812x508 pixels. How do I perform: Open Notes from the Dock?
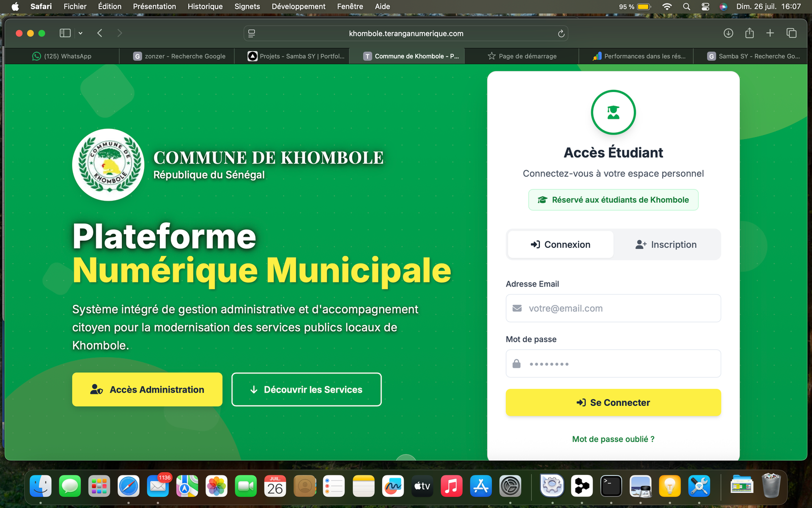click(363, 486)
